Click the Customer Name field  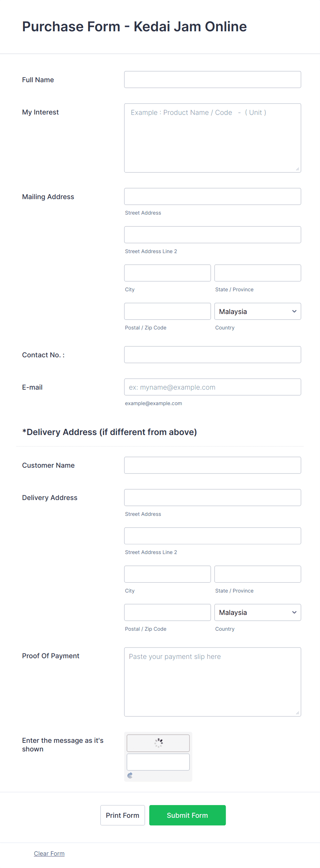pos(212,465)
